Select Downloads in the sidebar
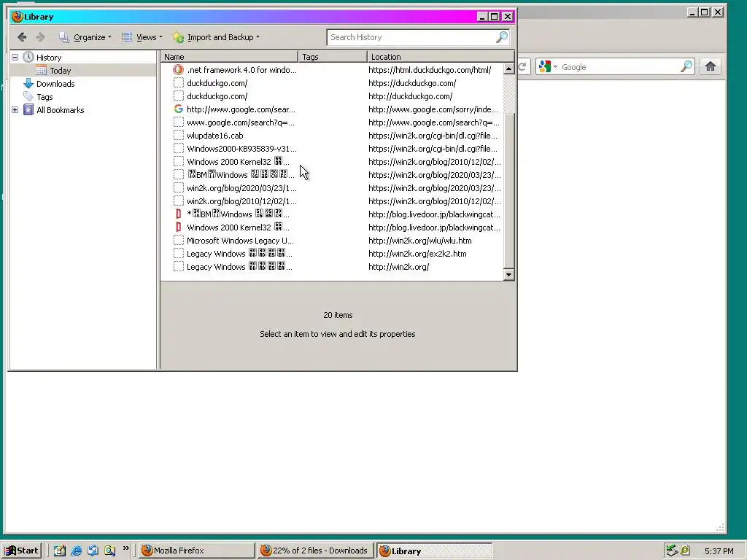Viewport: 747px width, 560px height. 55,84
